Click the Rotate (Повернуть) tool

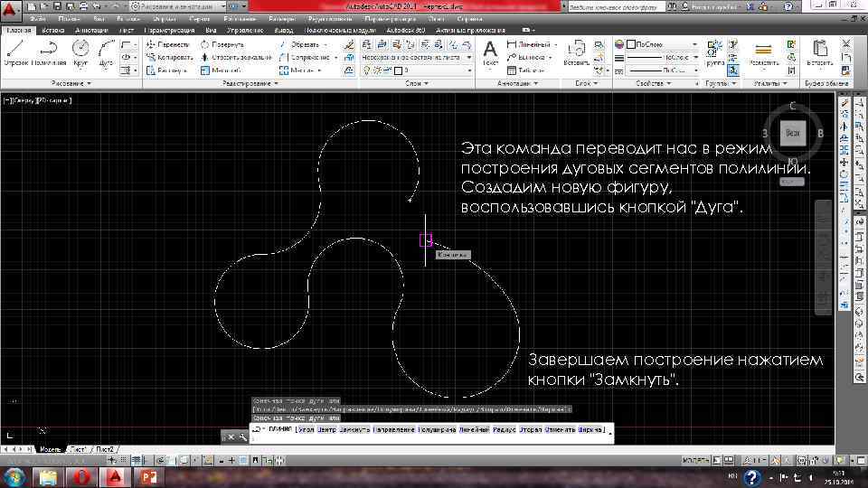[x=222, y=43]
